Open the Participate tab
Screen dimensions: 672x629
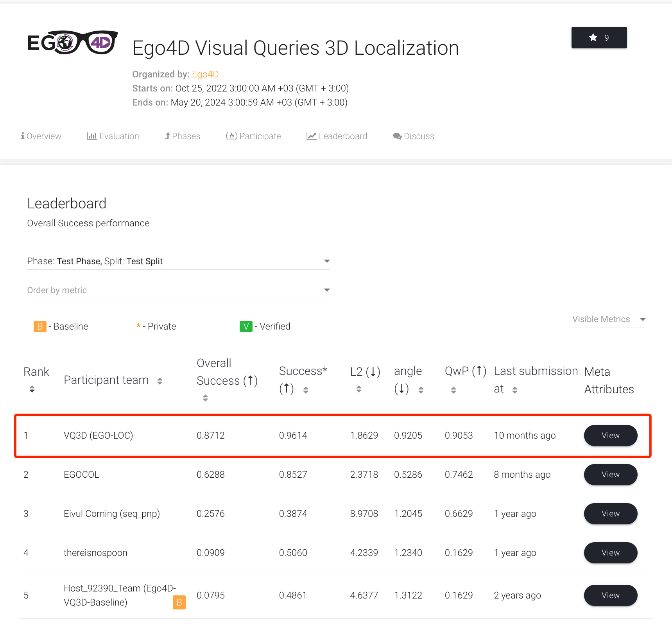(253, 136)
